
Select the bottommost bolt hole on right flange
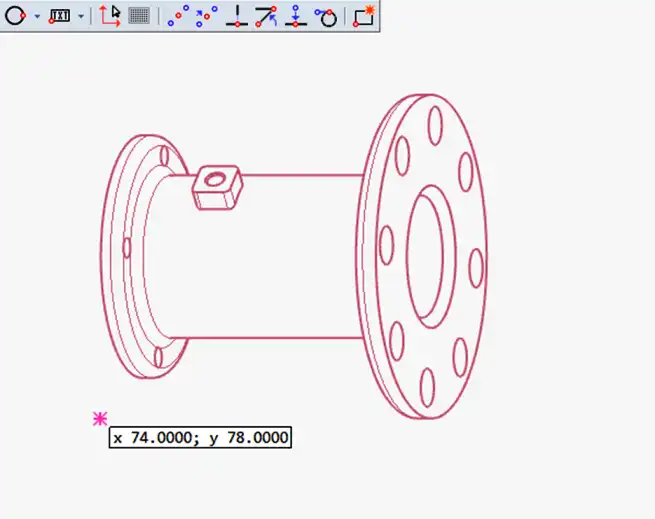[427, 388]
